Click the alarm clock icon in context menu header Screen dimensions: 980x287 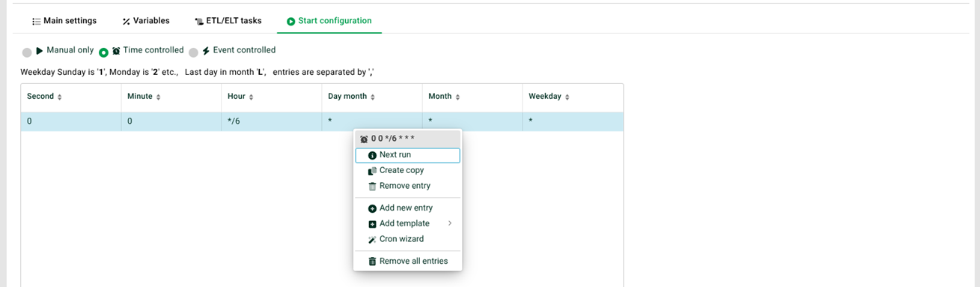364,139
